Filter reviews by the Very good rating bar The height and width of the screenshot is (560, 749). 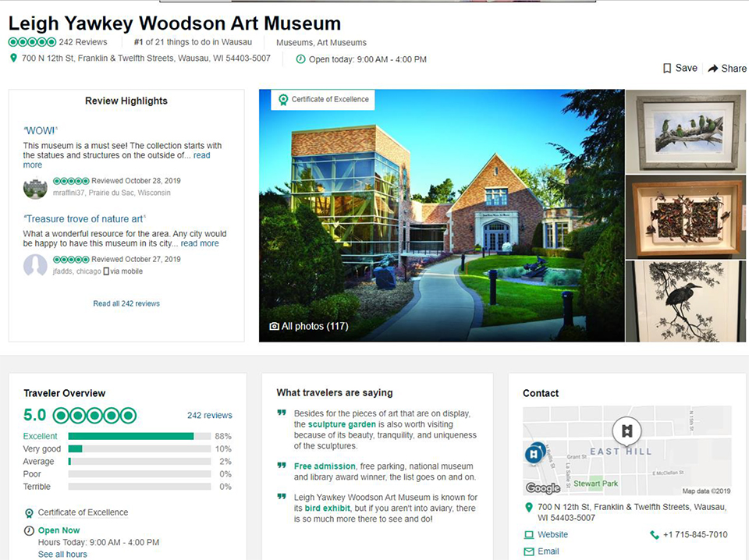click(x=140, y=448)
